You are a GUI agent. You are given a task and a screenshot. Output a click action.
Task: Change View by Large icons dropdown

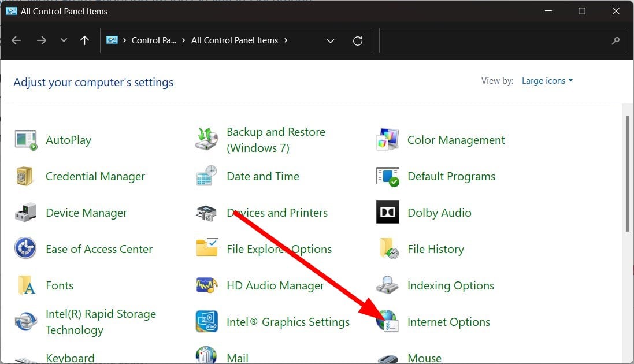click(x=547, y=81)
